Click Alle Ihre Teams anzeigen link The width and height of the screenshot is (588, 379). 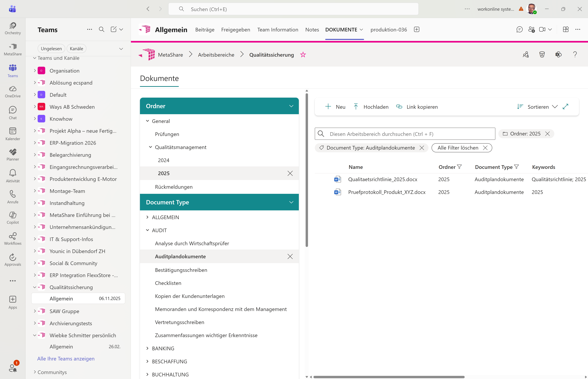pyautogui.click(x=66, y=359)
